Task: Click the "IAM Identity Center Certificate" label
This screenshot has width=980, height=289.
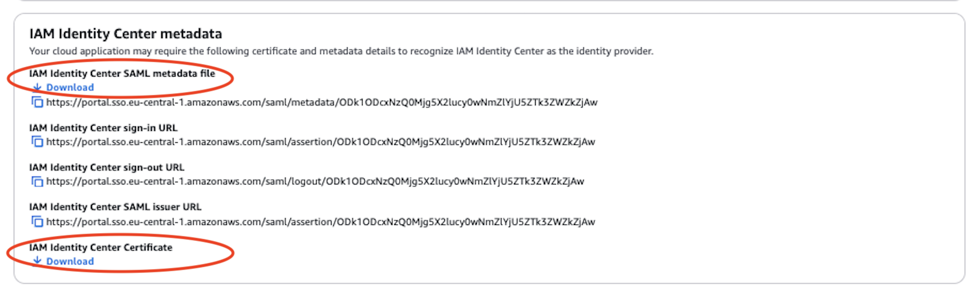Action: (101, 247)
